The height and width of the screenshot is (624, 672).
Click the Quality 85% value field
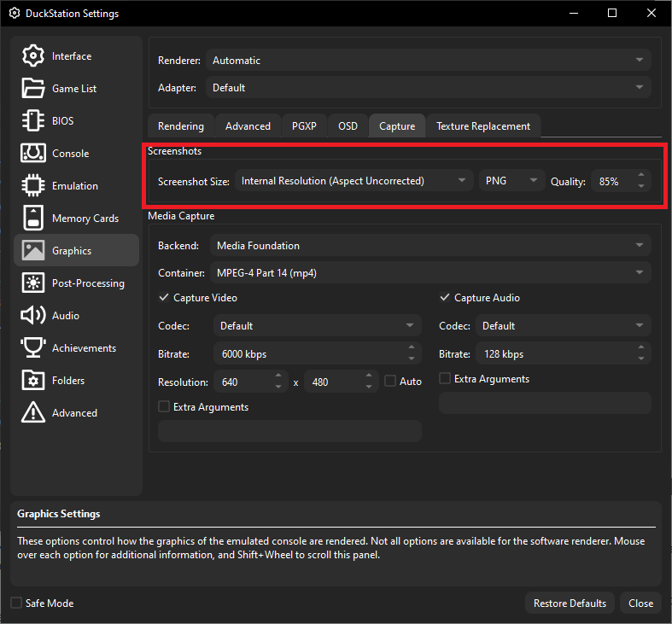tap(621, 181)
